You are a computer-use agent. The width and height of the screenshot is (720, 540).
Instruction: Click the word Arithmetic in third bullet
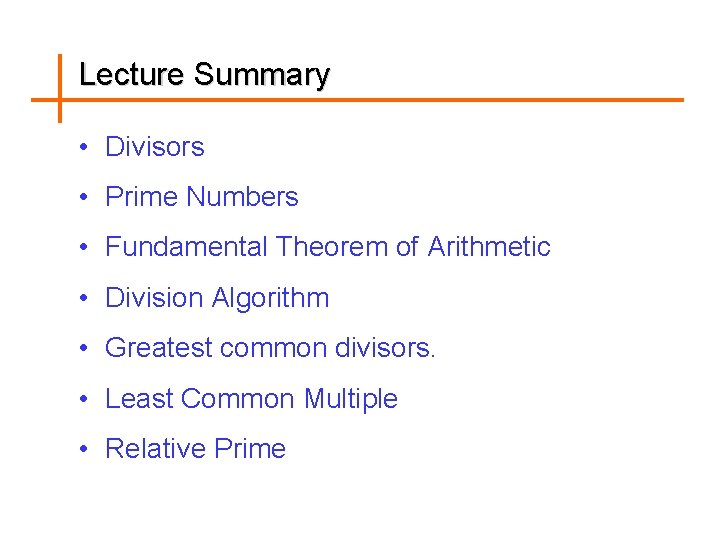pyautogui.click(x=489, y=247)
